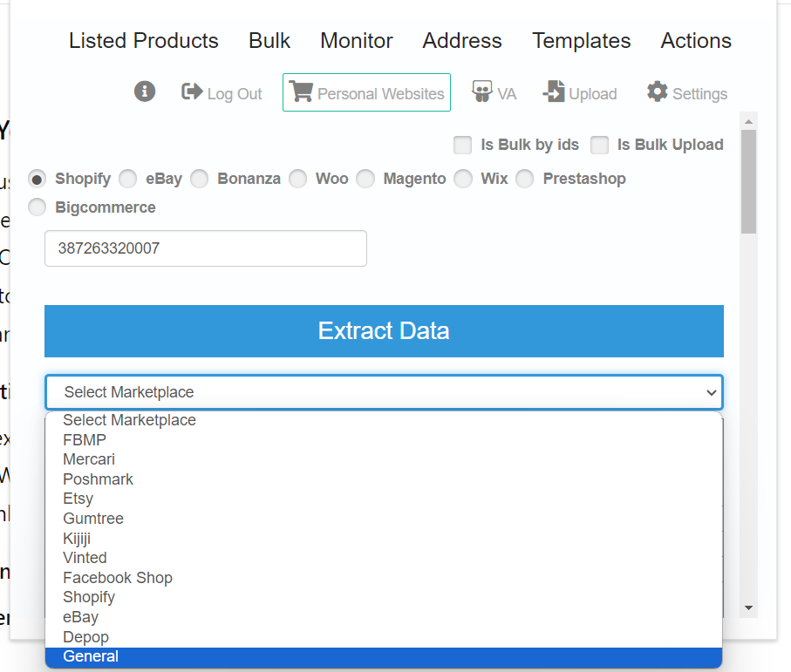Click the Log Out icon
Screen dimensions: 791x672
coord(192,92)
